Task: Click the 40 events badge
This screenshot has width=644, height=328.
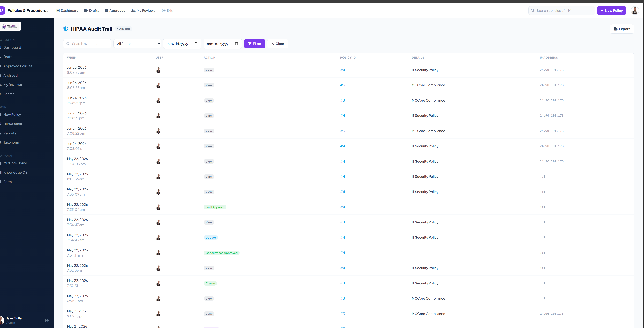Action: coord(124,29)
